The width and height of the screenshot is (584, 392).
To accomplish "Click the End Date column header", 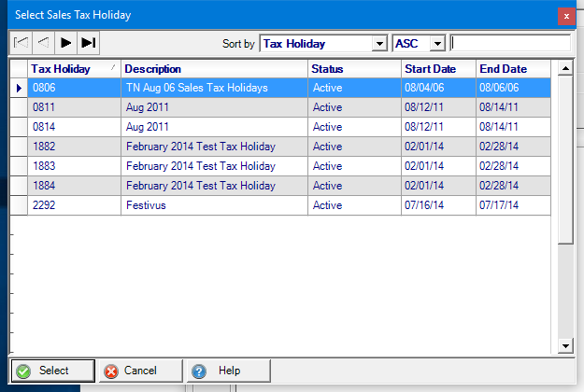I will [x=513, y=69].
